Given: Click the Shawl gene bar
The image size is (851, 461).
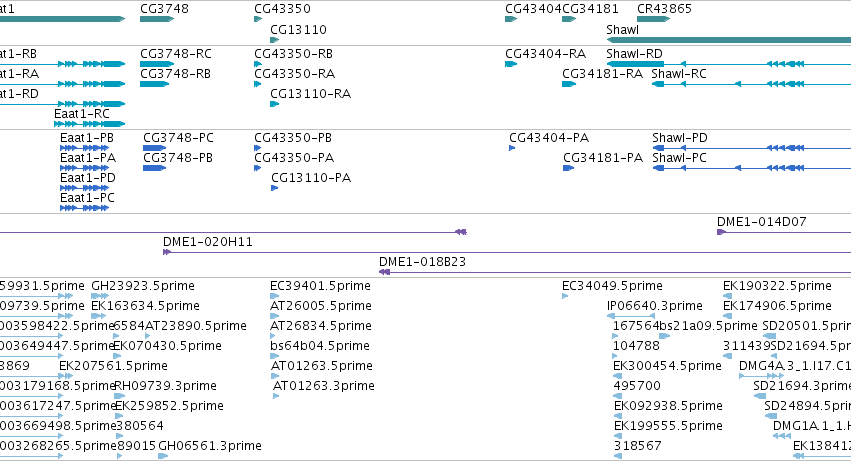Looking at the screenshot, I should [x=728, y=40].
